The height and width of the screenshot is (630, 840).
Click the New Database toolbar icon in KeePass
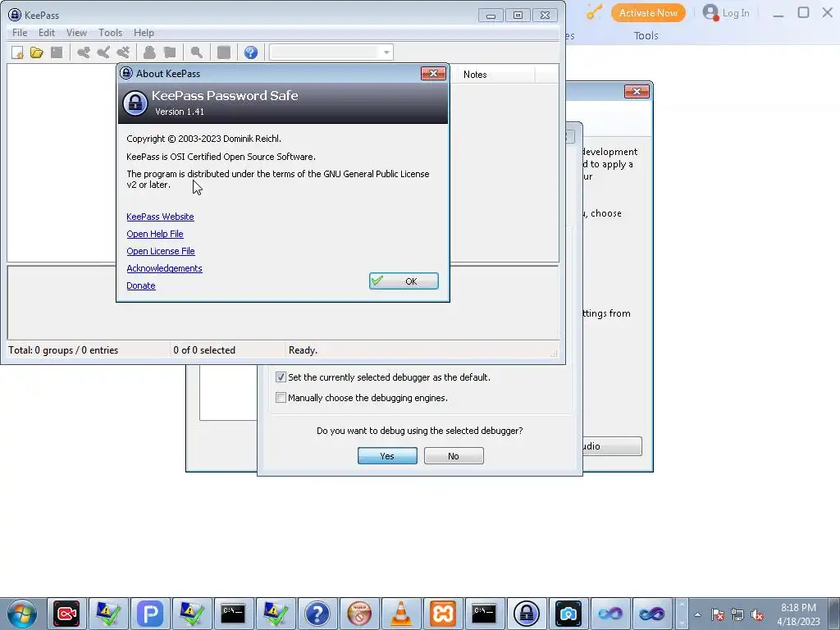[x=17, y=52]
